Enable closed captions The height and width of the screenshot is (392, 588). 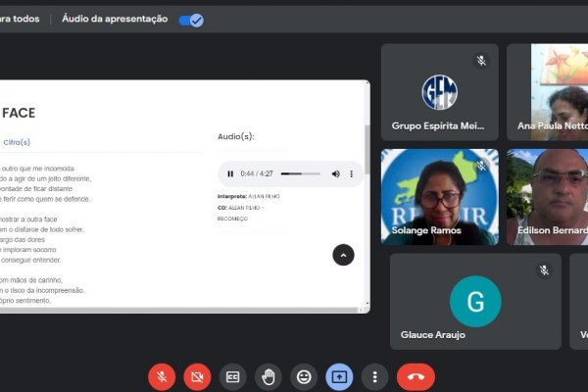pyautogui.click(x=232, y=376)
